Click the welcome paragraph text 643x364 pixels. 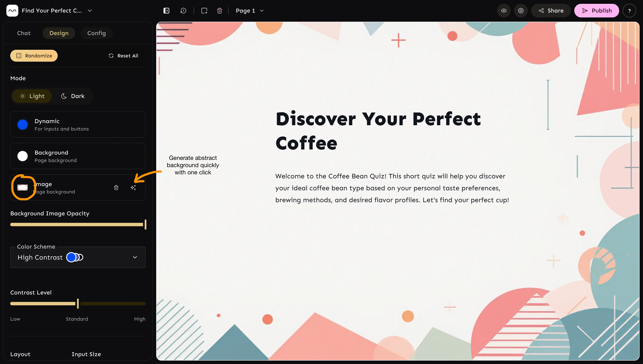[x=392, y=188]
